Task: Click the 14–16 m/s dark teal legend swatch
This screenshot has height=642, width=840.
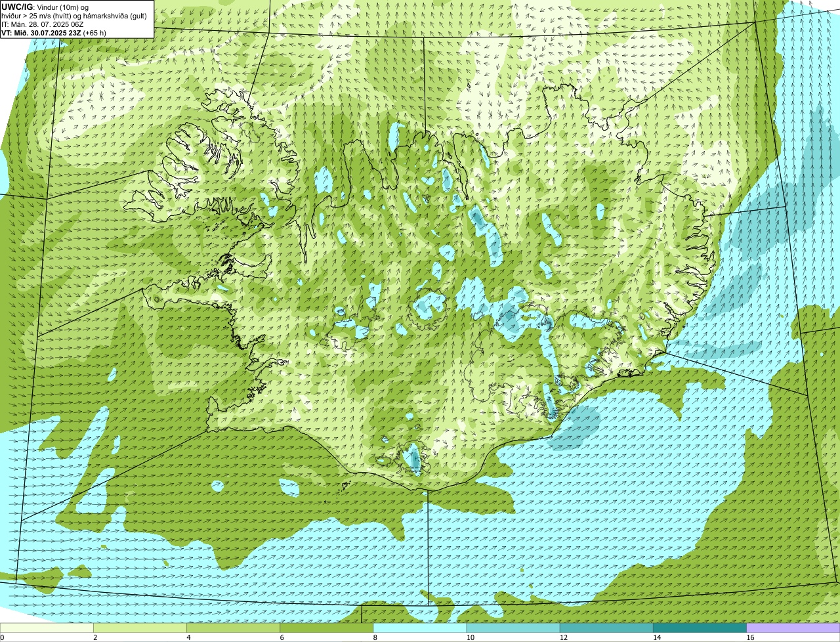Action: coord(700,628)
